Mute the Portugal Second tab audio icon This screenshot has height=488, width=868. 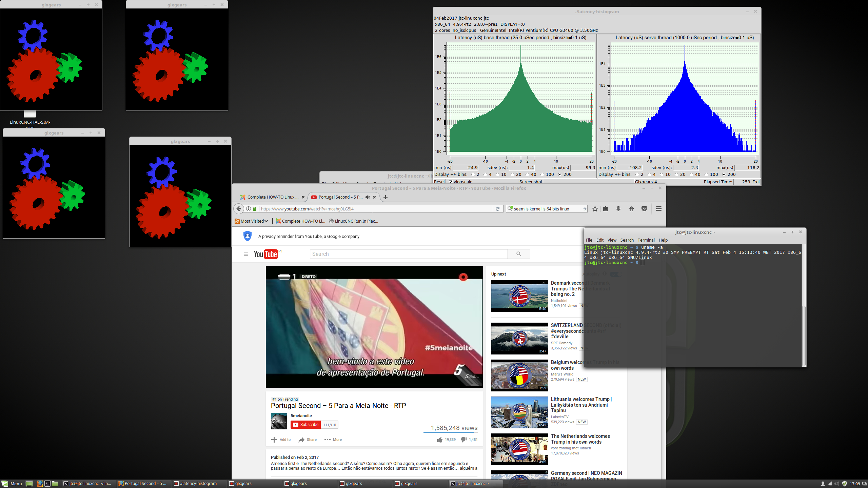[368, 197]
